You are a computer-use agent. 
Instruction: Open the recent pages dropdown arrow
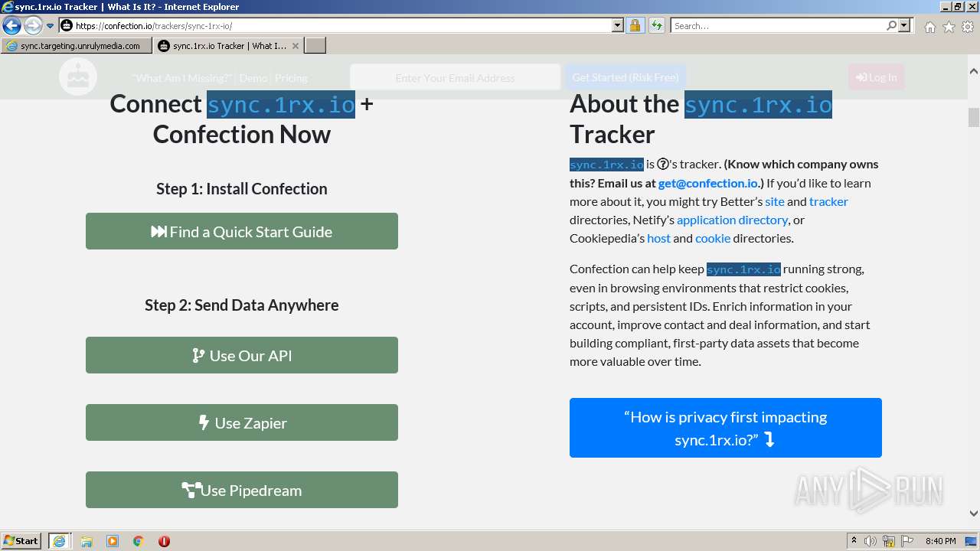tap(51, 26)
